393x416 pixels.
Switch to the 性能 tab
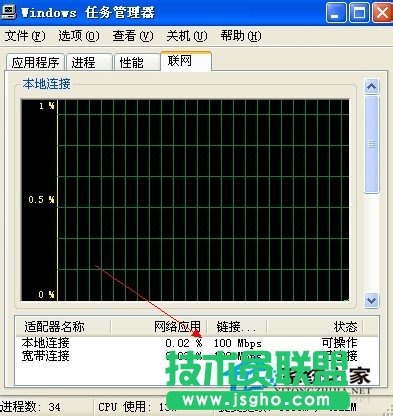[x=137, y=62]
